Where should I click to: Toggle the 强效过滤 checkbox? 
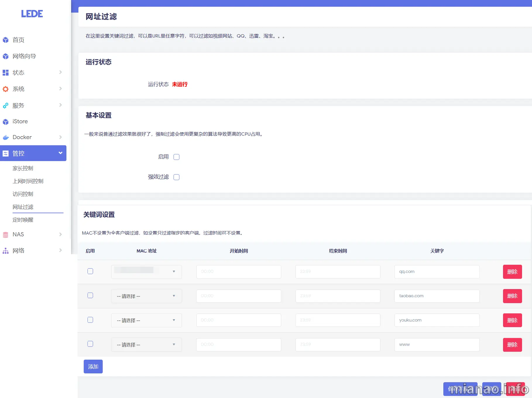tap(176, 177)
